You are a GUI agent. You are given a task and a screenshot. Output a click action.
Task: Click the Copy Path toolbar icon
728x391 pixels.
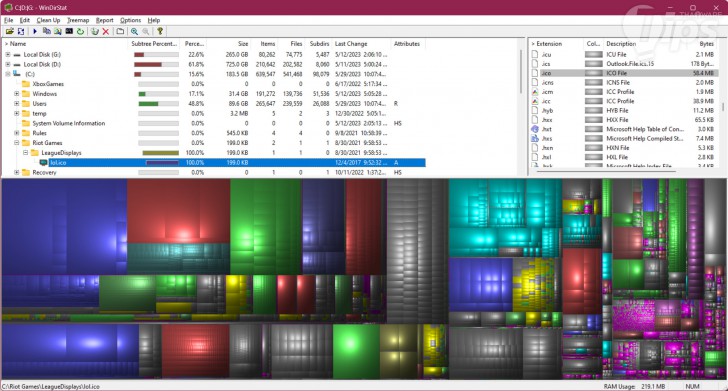[x=46, y=31]
